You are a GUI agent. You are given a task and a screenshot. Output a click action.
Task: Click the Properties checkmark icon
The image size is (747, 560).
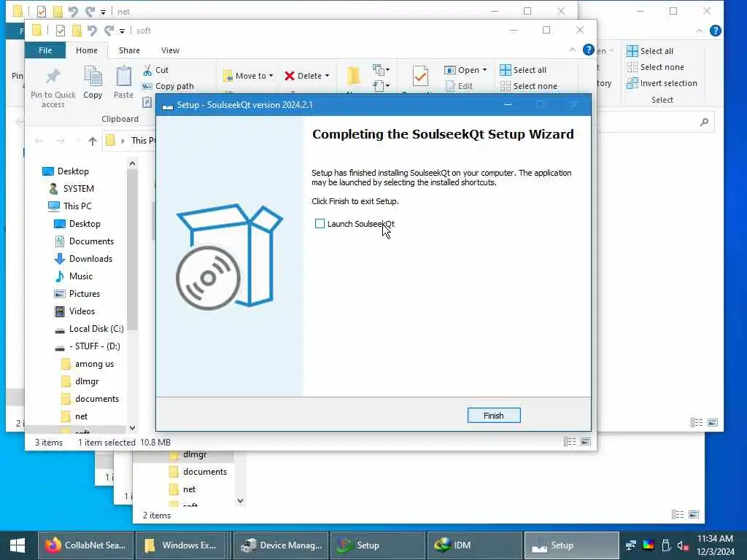[x=420, y=76]
